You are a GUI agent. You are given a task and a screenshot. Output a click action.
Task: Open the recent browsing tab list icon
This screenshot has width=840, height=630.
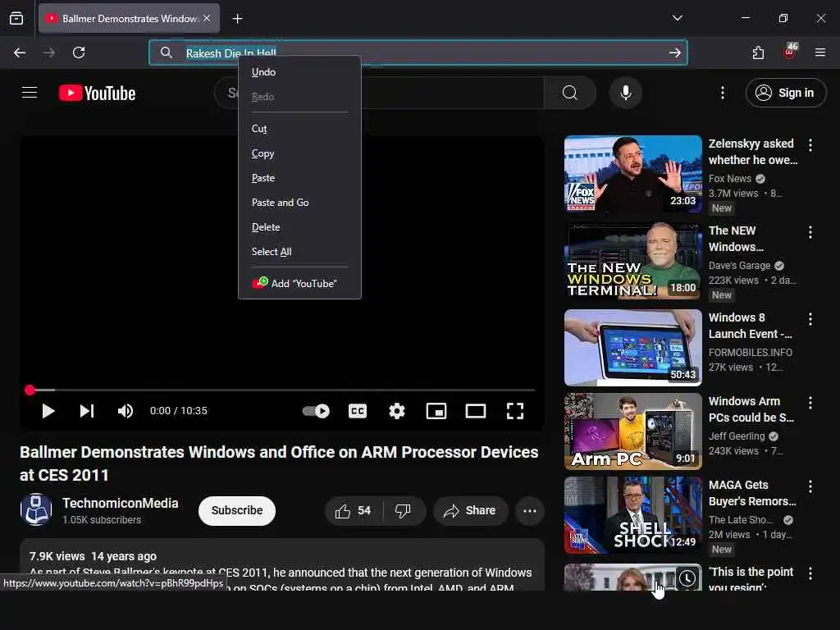tap(16, 19)
